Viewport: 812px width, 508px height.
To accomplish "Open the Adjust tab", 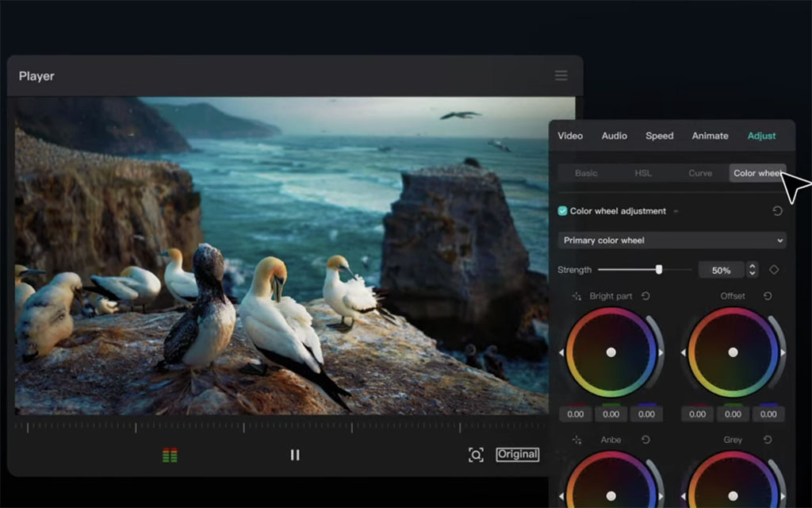I will point(761,136).
